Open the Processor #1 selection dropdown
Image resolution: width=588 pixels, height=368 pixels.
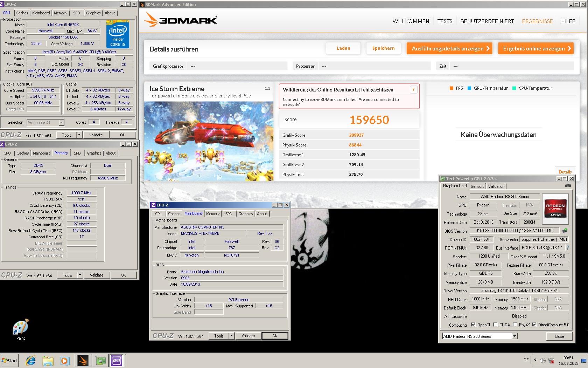45,123
